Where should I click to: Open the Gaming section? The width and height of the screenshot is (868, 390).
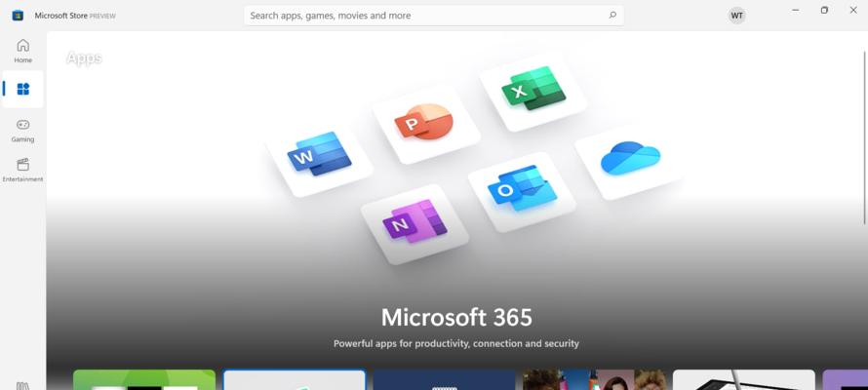tap(22, 131)
